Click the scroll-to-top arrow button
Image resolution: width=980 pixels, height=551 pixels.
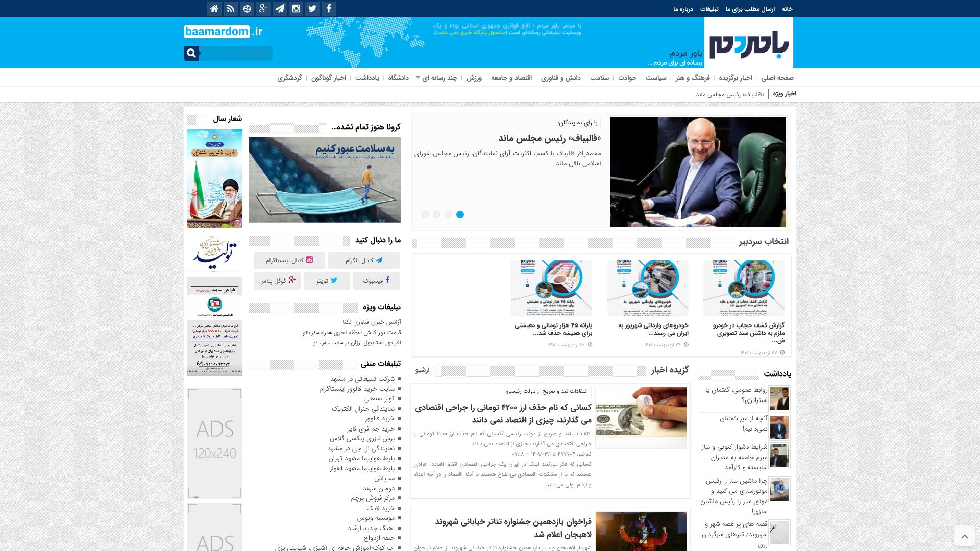964,536
